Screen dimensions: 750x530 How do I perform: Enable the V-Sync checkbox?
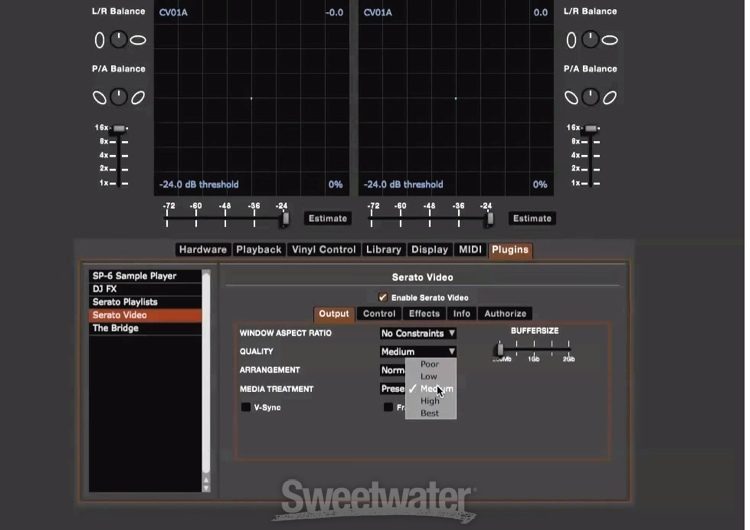coord(246,407)
